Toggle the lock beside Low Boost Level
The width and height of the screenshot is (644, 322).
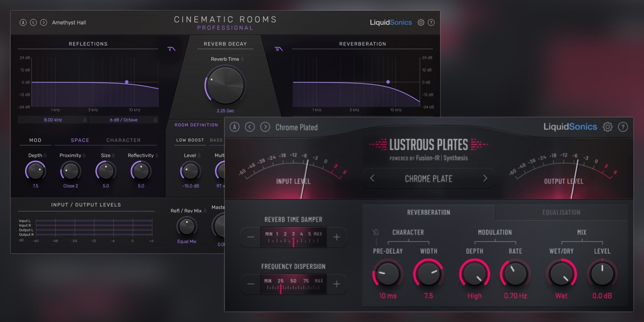[199, 156]
